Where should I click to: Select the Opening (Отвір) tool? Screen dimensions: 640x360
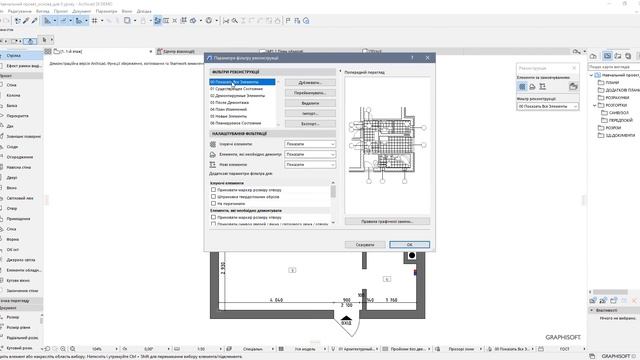tap(20, 209)
